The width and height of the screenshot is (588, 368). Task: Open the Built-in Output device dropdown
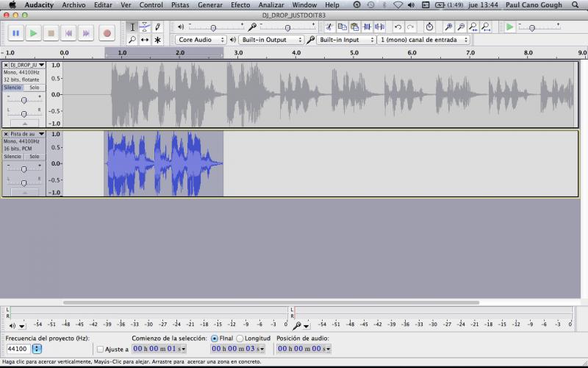tap(270, 40)
